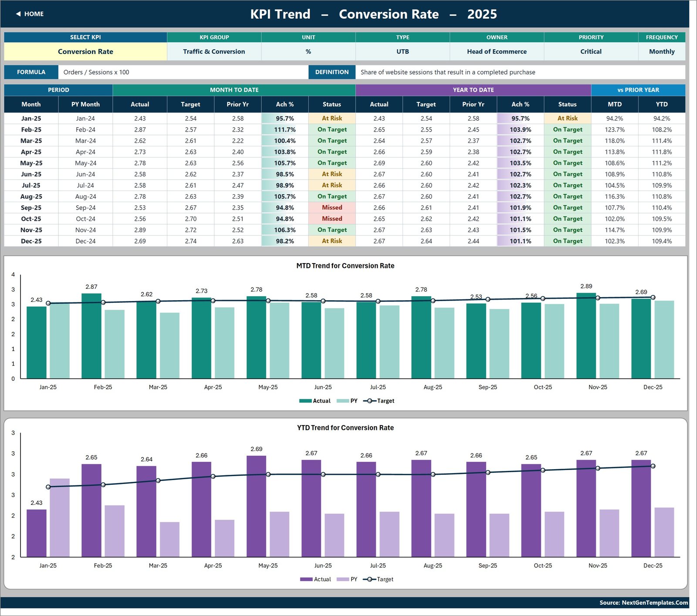Image resolution: width=697 pixels, height=616 pixels.
Task: Click the DEFINITION label
Action: (x=332, y=72)
